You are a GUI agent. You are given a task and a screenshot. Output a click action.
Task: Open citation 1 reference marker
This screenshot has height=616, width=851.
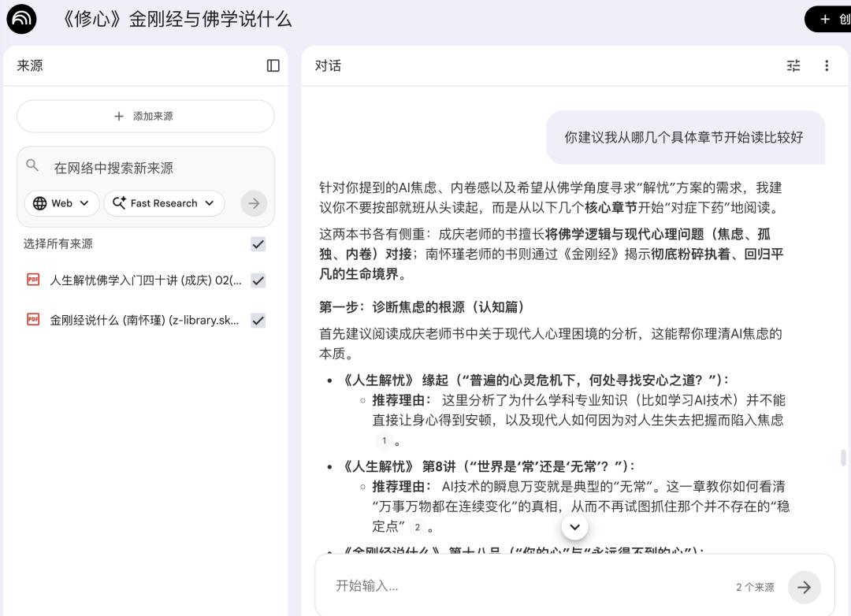(x=385, y=441)
